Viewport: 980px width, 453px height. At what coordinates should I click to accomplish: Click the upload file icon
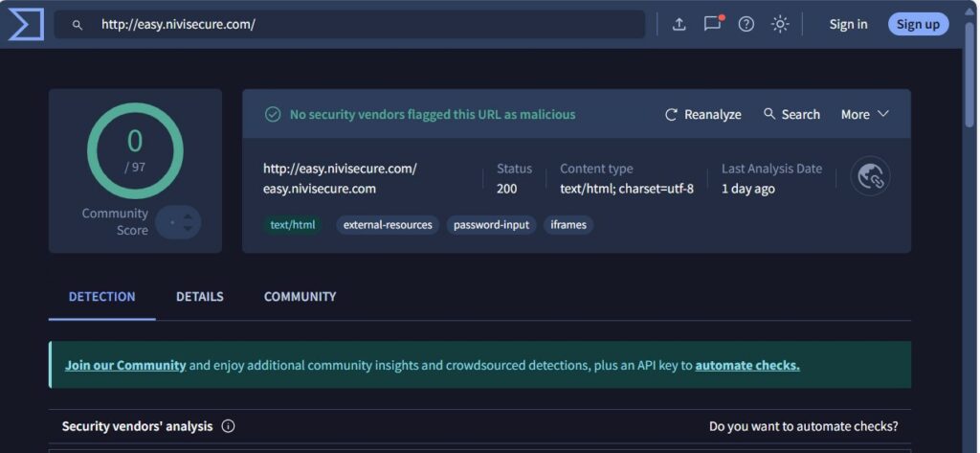[x=679, y=24]
